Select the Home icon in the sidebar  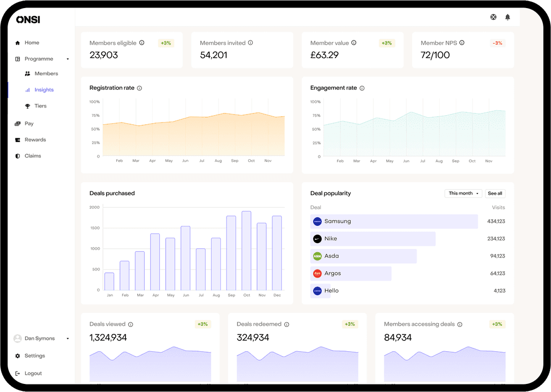[x=18, y=42]
